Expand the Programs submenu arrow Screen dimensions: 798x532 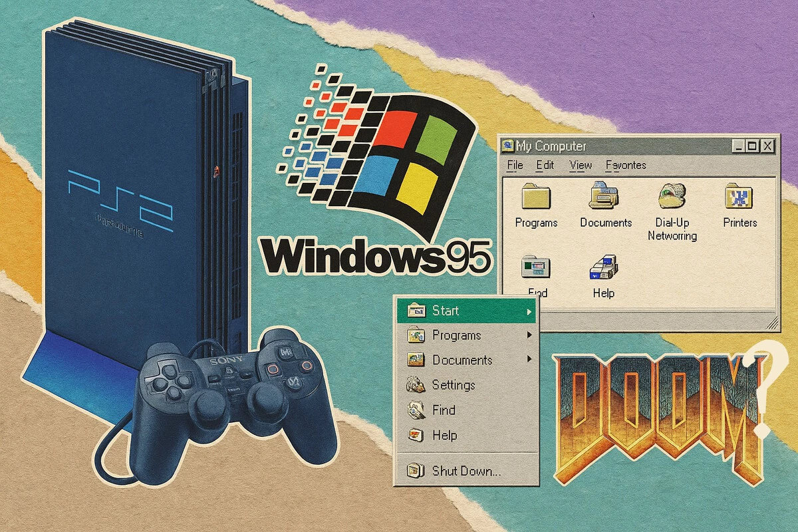529,336
